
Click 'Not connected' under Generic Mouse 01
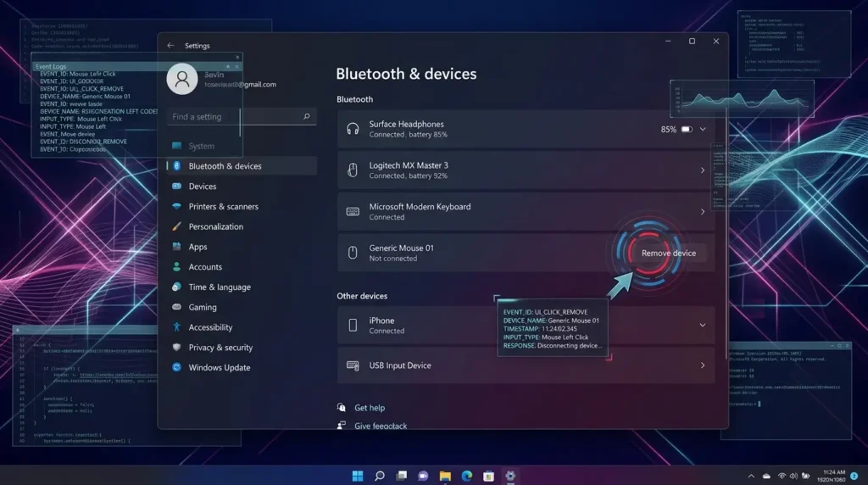pyautogui.click(x=393, y=259)
